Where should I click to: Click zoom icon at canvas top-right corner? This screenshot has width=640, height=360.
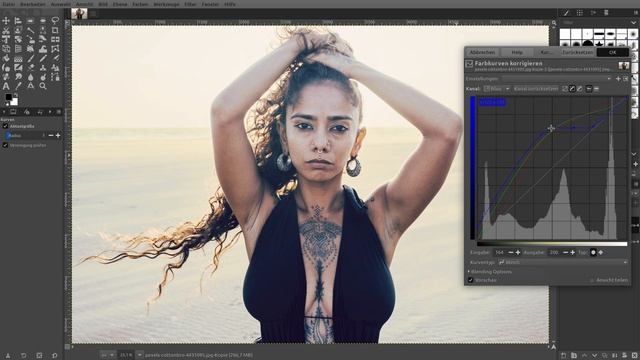(554, 23)
